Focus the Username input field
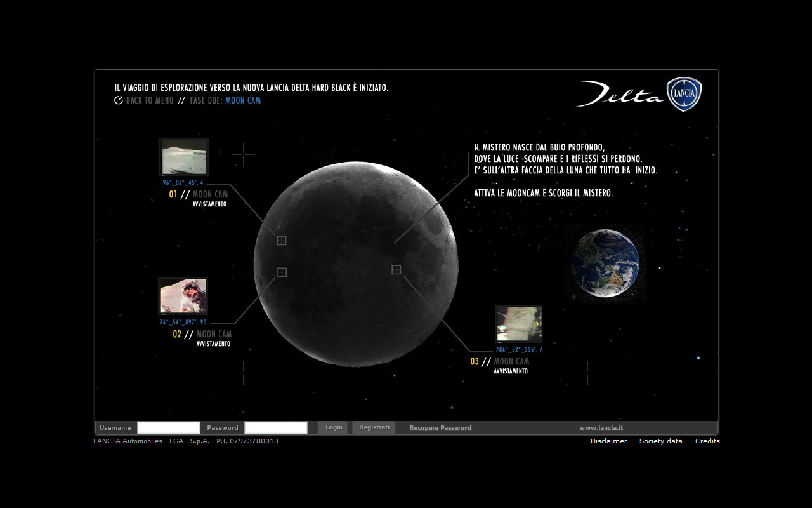Image resolution: width=812 pixels, height=508 pixels. pos(169,427)
